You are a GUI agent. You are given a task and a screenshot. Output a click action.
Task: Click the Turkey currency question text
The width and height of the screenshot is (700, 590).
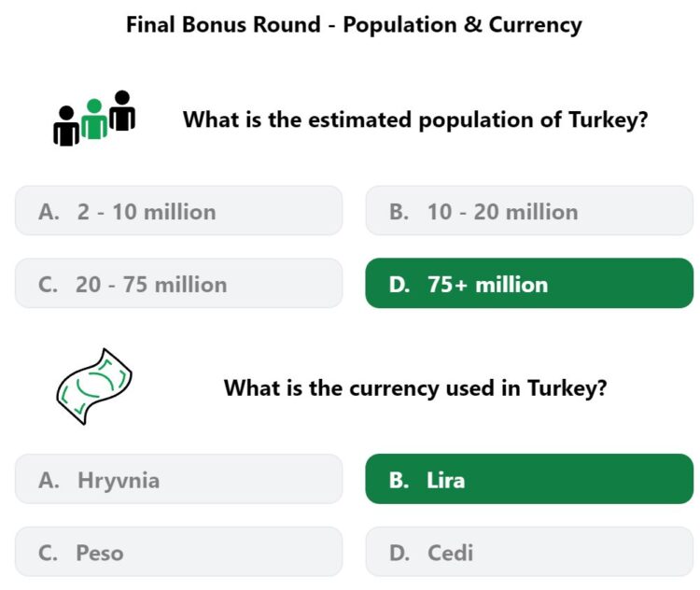point(415,387)
